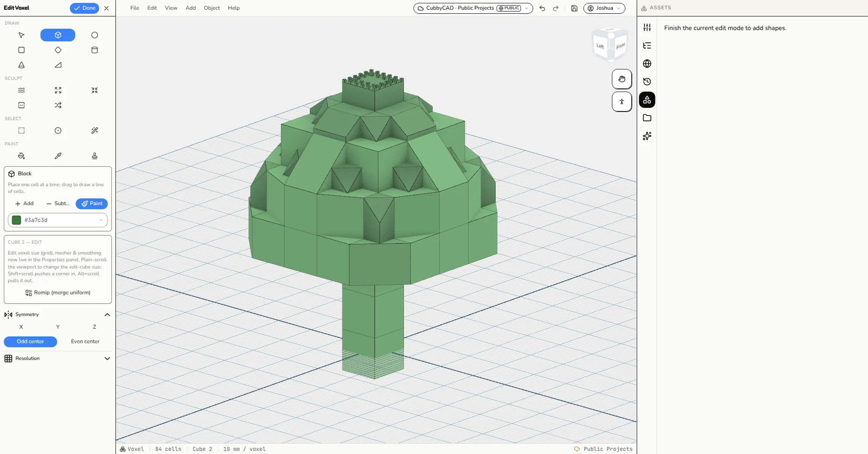
Task: Open the history clock panel
Action: (647, 82)
